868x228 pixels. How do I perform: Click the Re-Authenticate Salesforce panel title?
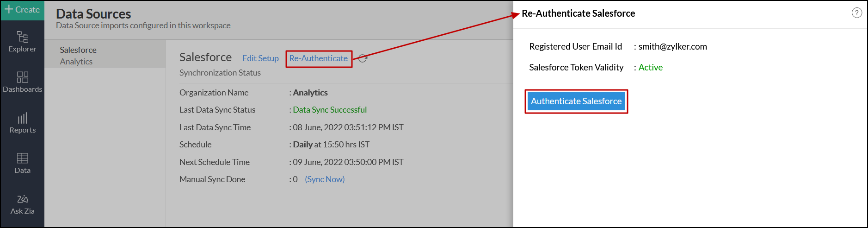click(578, 13)
